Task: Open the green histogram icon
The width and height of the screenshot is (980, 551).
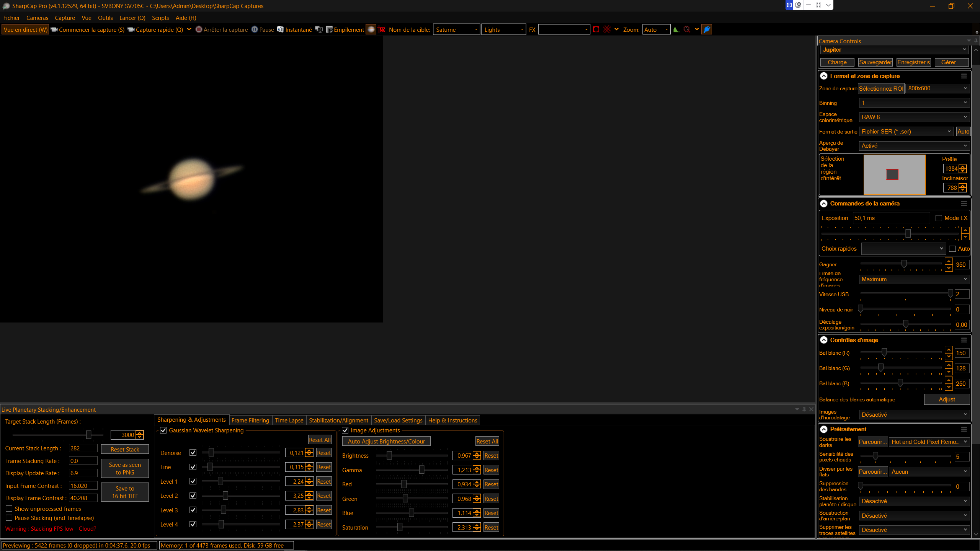Action: pyautogui.click(x=676, y=29)
